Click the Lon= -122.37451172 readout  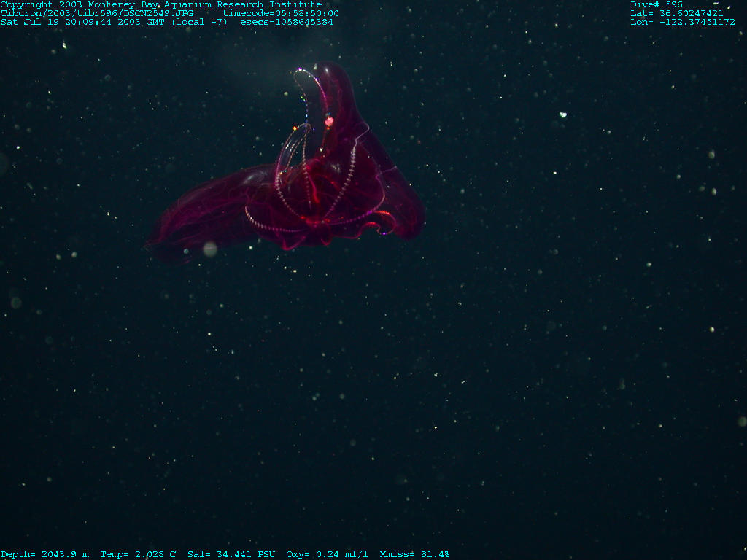[x=682, y=22]
